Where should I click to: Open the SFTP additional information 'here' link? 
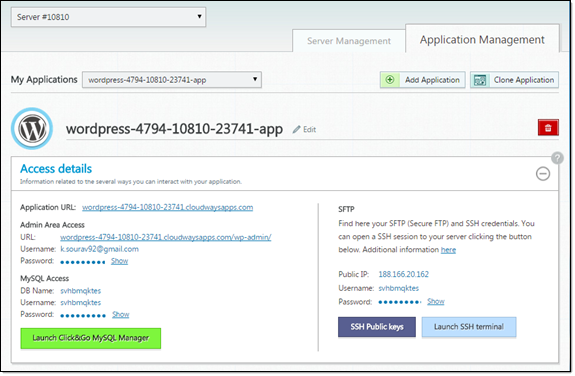click(448, 250)
